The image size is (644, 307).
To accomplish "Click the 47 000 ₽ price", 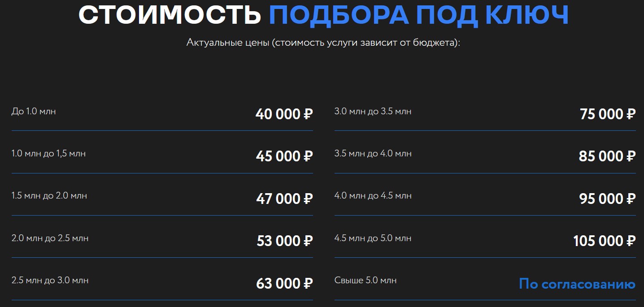I will click(x=284, y=199).
